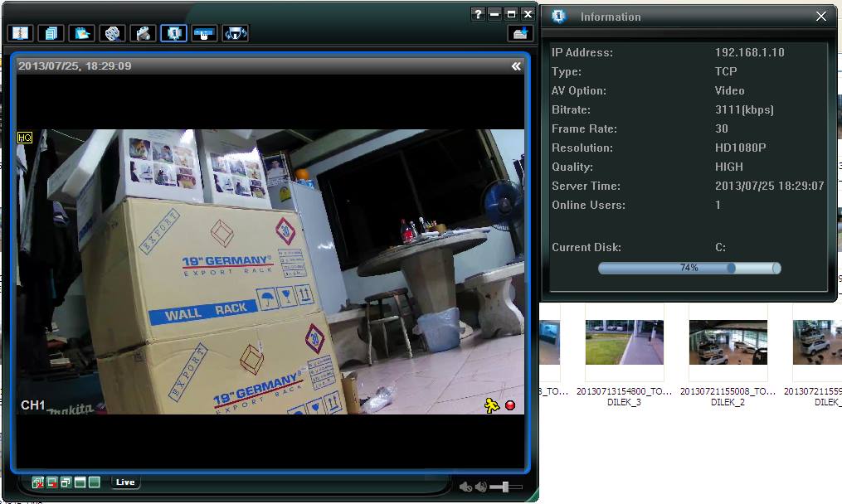Image resolution: width=842 pixels, height=504 pixels.
Task: Open the help question mark button
Action: point(478,14)
